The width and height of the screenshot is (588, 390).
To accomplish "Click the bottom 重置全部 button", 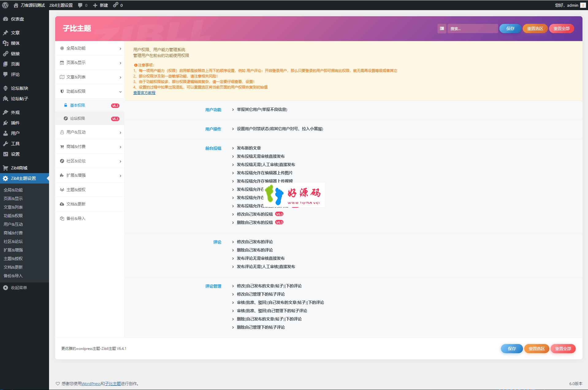I will point(563,349).
